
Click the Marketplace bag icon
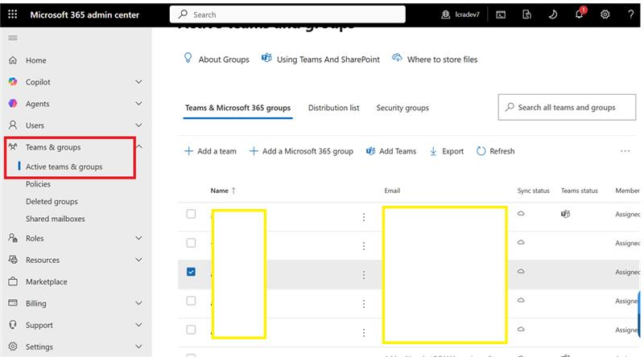click(x=13, y=281)
